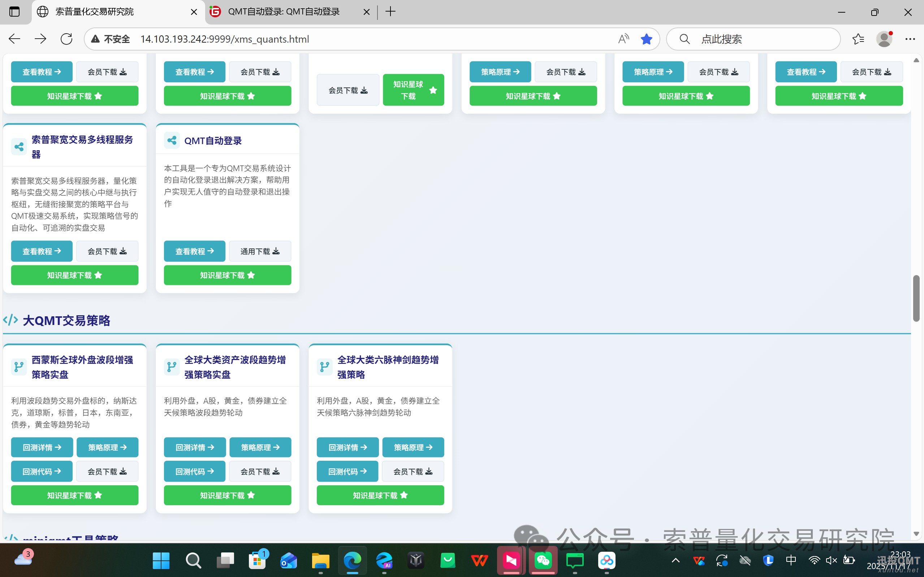Screen dimensions: 924x577
Task: Click the branch icon on 西蒙斯全球外盘波段增强策略实盘 card
Action: coord(19,367)
